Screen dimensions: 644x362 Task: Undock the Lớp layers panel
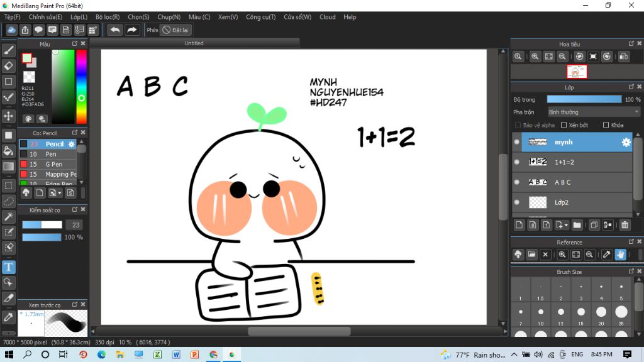tap(631, 87)
